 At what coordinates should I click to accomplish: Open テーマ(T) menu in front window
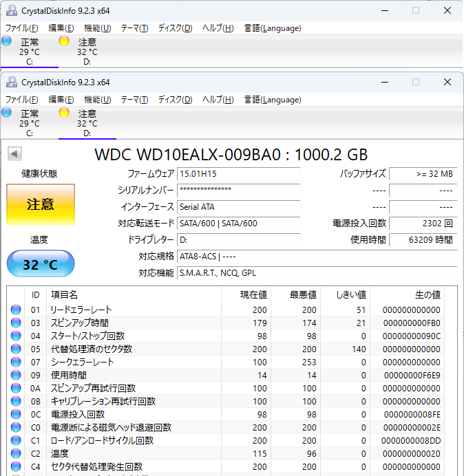135,100
